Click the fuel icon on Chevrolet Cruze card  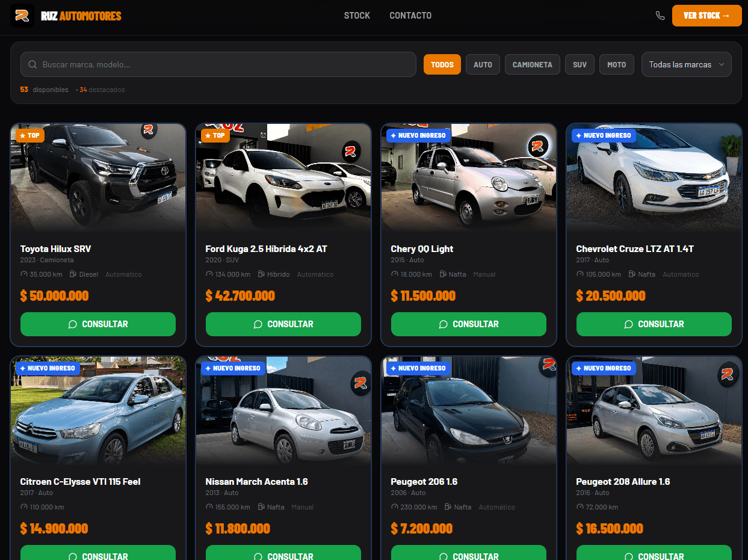click(632, 274)
